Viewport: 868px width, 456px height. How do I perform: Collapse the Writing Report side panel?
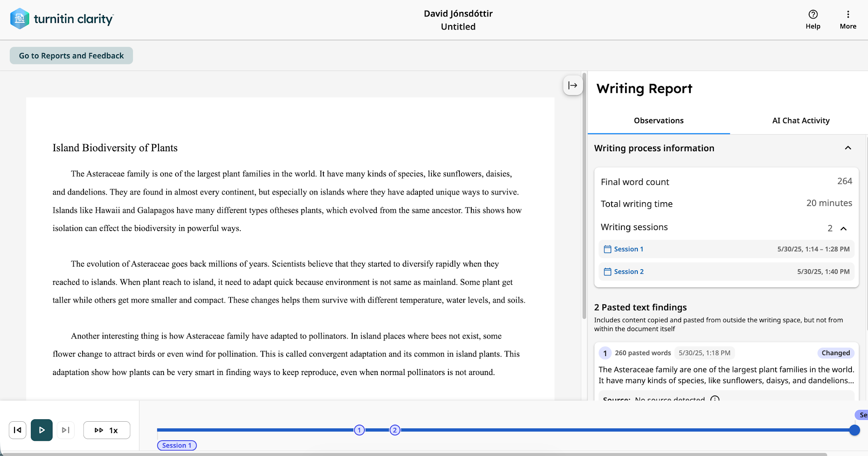pyautogui.click(x=573, y=85)
